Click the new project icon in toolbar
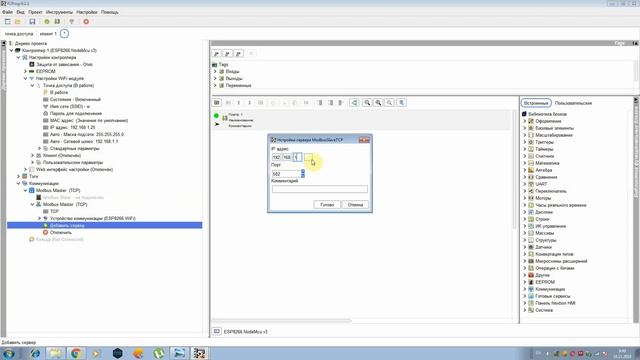The image size is (640, 360). pyautogui.click(x=7, y=22)
